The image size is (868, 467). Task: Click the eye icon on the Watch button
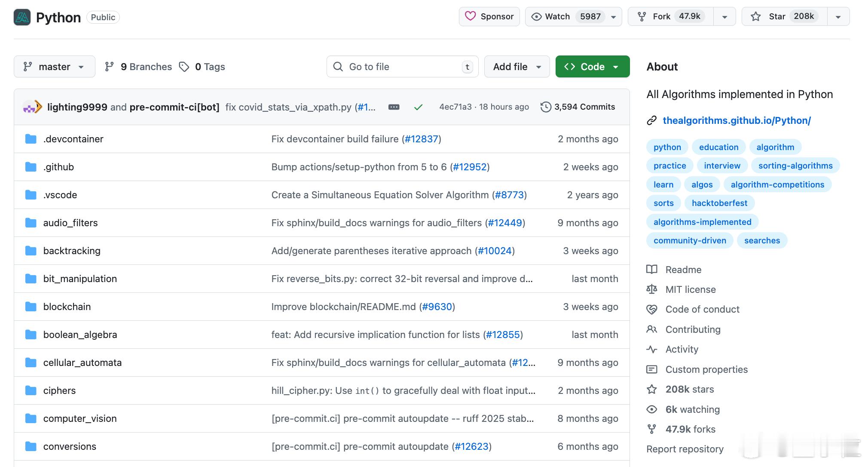click(536, 17)
